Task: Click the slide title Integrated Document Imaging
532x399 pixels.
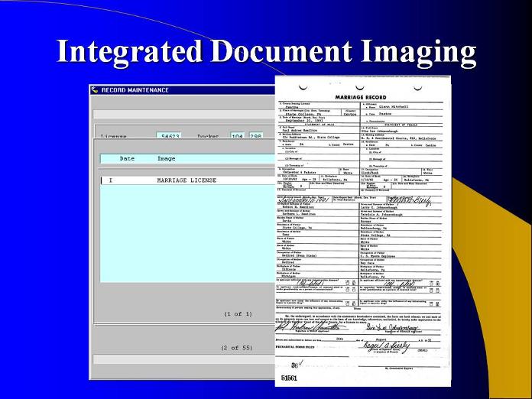Action: click(266, 50)
